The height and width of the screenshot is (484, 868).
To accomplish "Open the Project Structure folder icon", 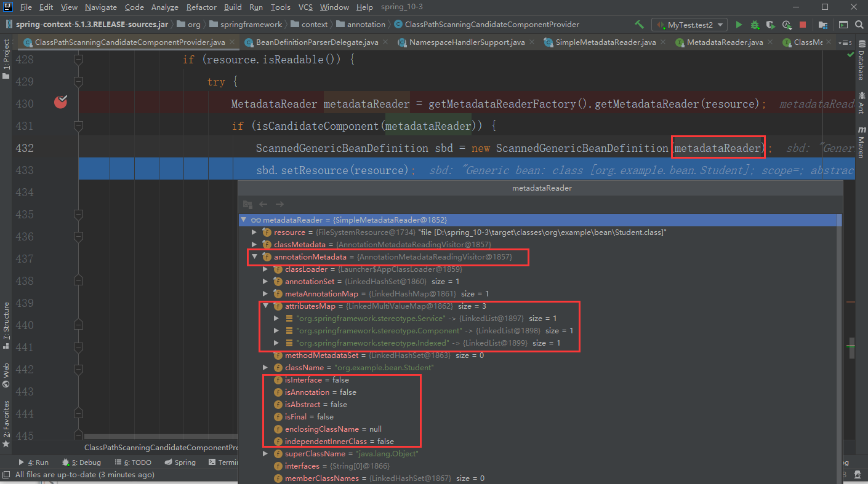I will pyautogui.click(x=823, y=25).
